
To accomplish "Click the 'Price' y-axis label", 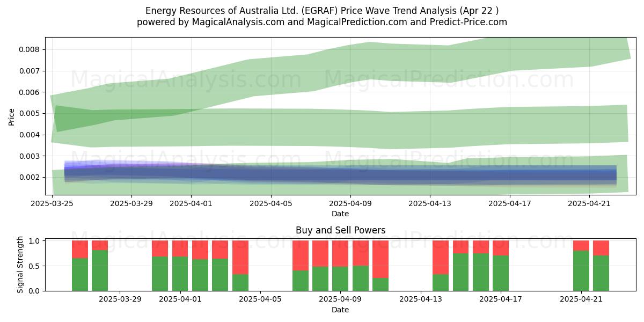I will tap(12, 116).
